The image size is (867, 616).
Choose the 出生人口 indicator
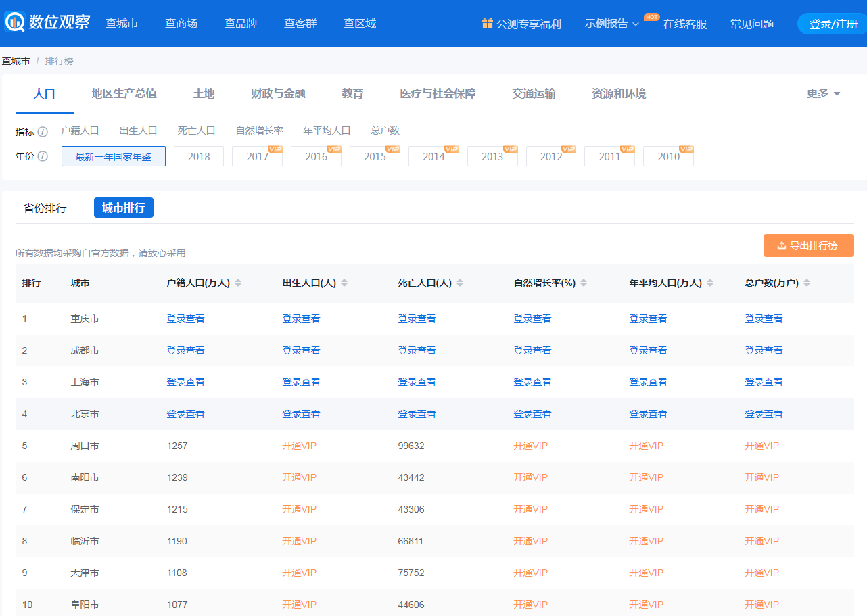139,131
